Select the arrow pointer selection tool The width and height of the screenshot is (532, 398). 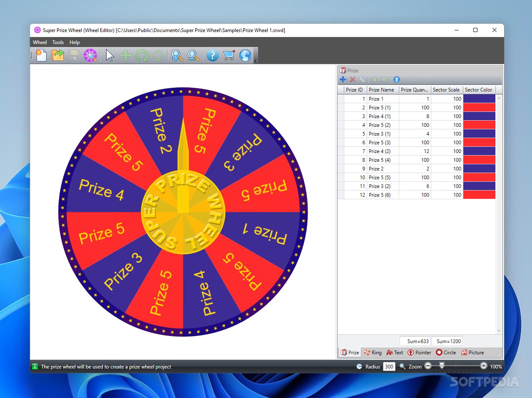click(109, 55)
